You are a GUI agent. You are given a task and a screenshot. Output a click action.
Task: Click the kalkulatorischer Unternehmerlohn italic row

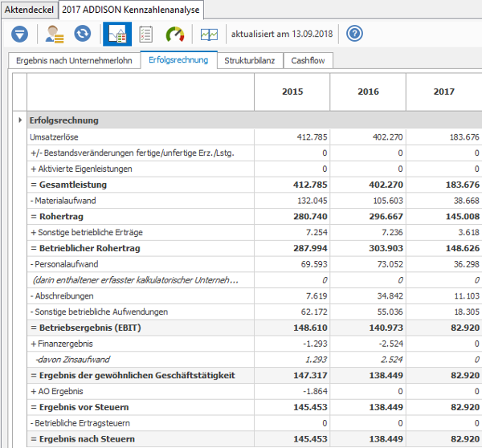(x=136, y=280)
